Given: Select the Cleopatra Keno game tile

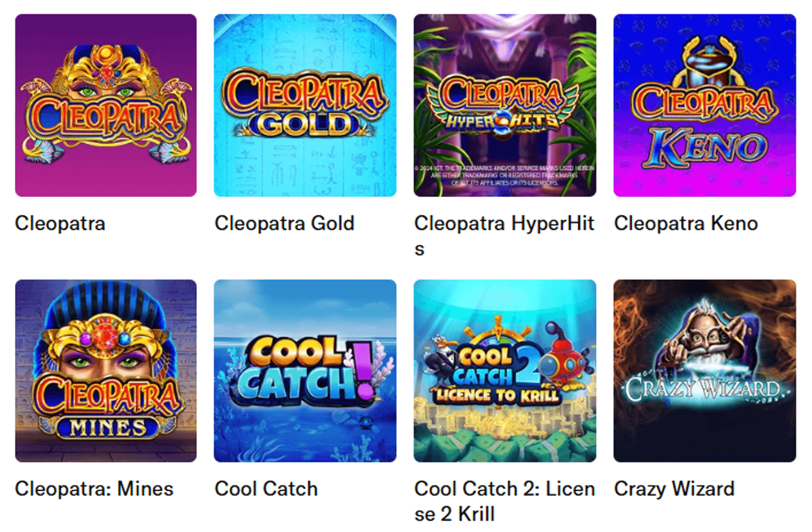Looking at the screenshot, I should (705, 105).
